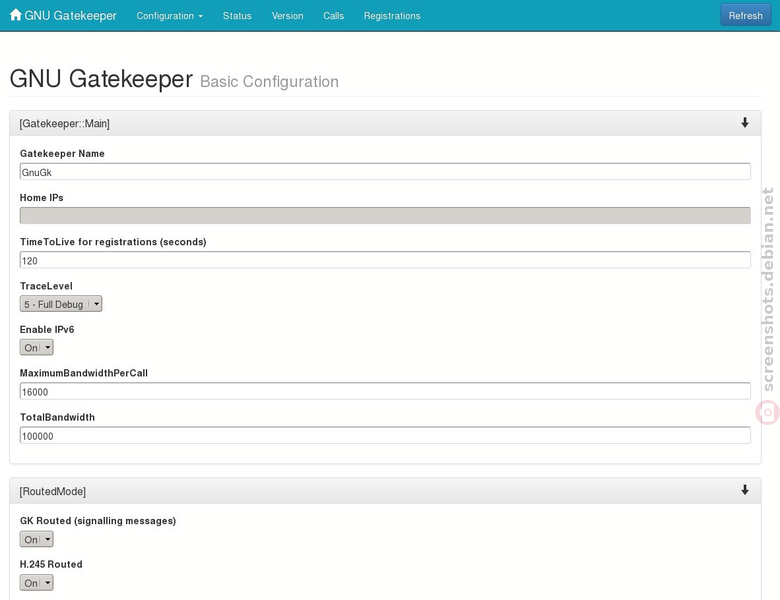Open the Status page

pos(237,16)
